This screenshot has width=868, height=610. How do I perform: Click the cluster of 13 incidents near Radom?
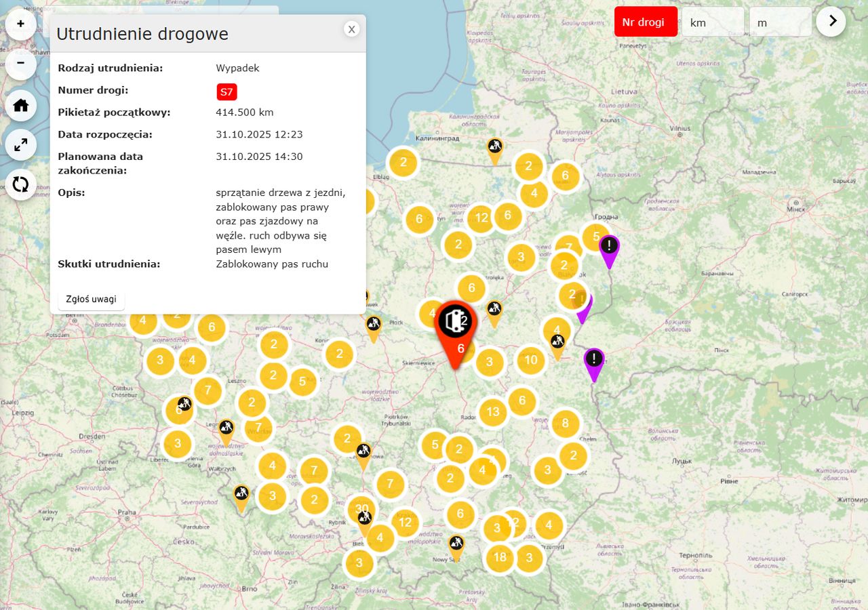point(492,411)
